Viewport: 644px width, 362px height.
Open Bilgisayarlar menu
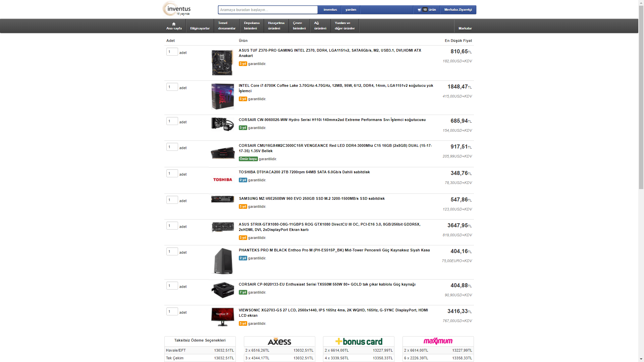pyautogui.click(x=200, y=28)
